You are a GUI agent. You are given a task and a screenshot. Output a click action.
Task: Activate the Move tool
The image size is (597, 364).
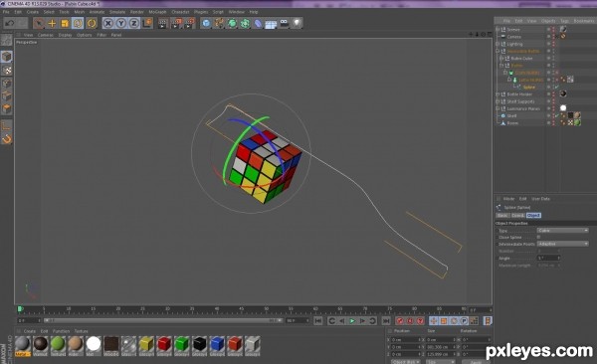pos(52,23)
